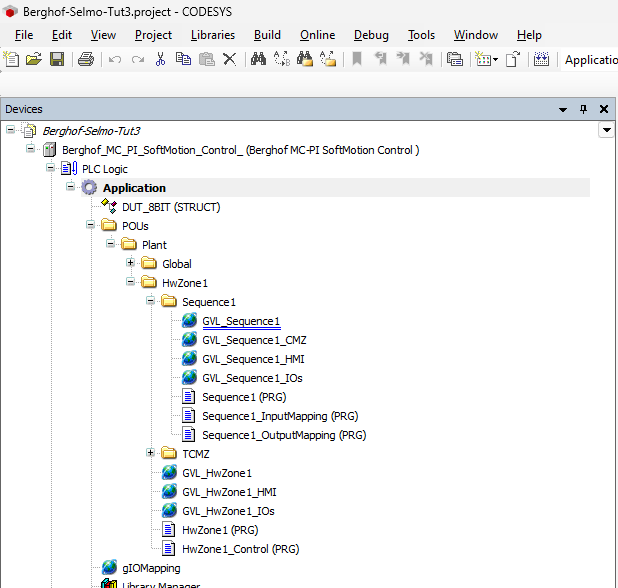This screenshot has height=588, width=618.
Task: Collapse the PLC Logic node
Action: coord(50,167)
